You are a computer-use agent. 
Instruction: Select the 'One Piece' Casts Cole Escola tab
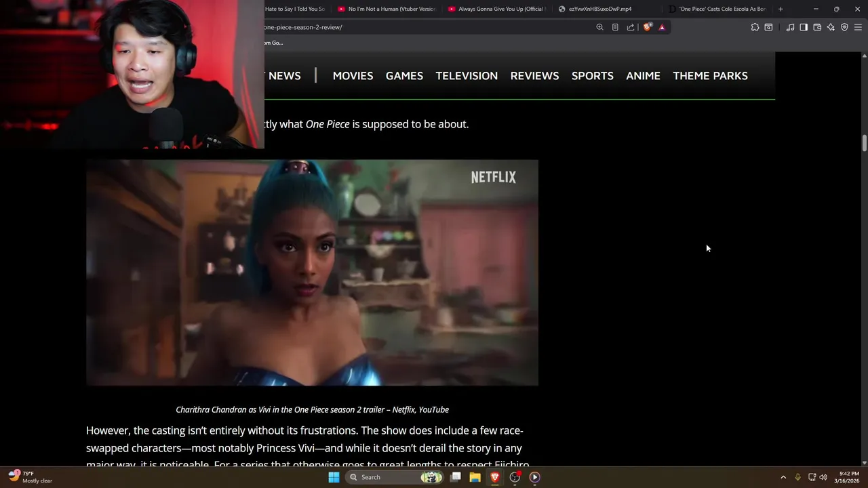pos(717,9)
